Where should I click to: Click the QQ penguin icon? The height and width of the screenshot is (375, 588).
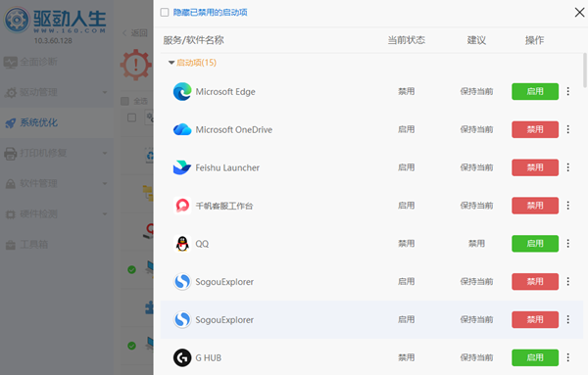click(182, 244)
